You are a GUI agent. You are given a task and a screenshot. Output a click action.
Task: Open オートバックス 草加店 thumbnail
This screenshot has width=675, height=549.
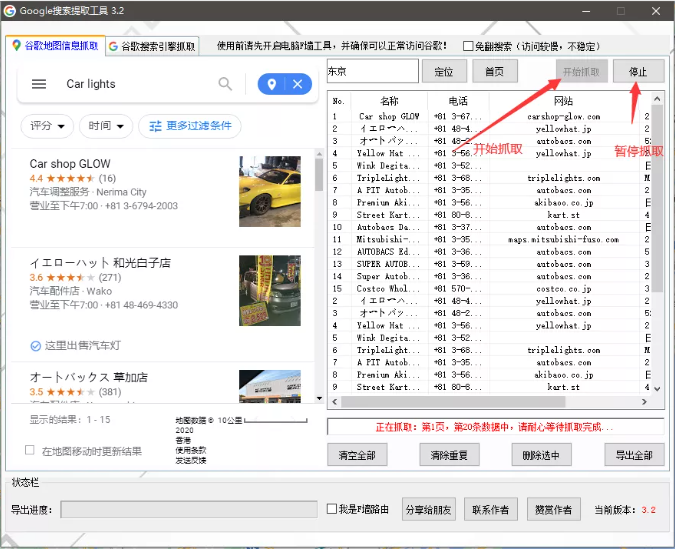point(270,386)
